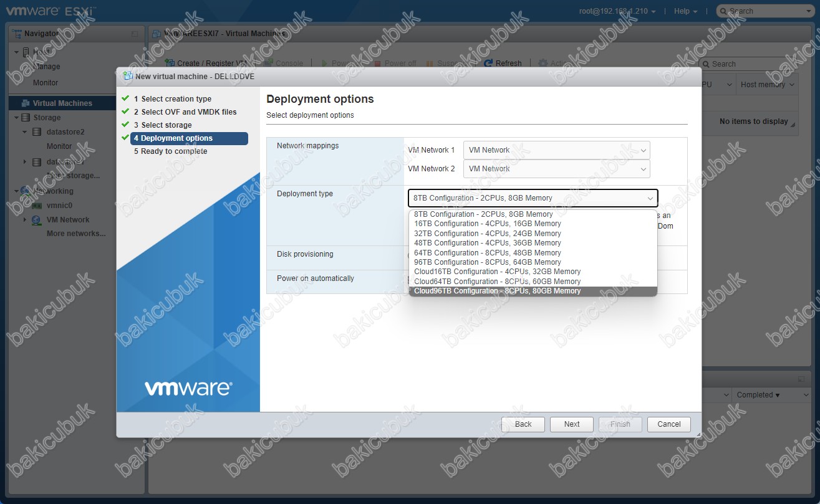
Task: Select Cloud16TB Configuration - 4CPUs, 32GB Memory option
Action: point(533,272)
